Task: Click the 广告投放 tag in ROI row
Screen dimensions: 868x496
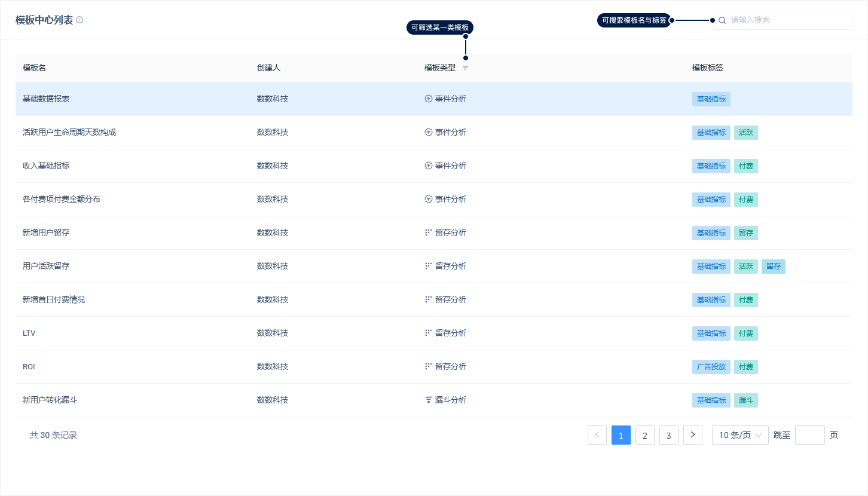Action: point(711,367)
